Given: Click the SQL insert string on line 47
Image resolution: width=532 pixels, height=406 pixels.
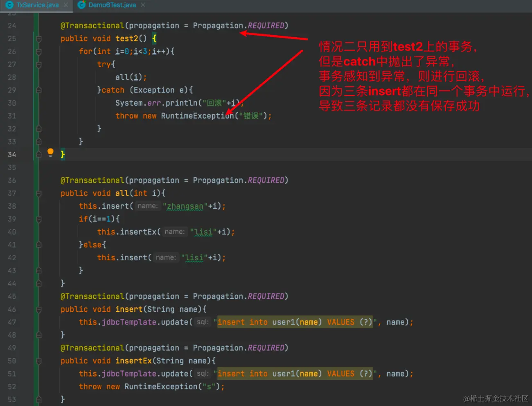Looking at the screenshot, I should click(x=295, y=323).
